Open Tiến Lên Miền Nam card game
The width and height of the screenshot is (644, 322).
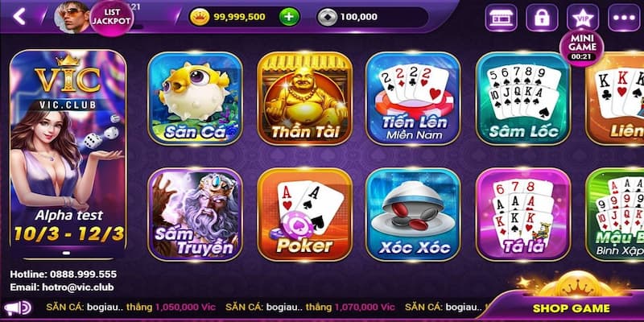[413, 98]
